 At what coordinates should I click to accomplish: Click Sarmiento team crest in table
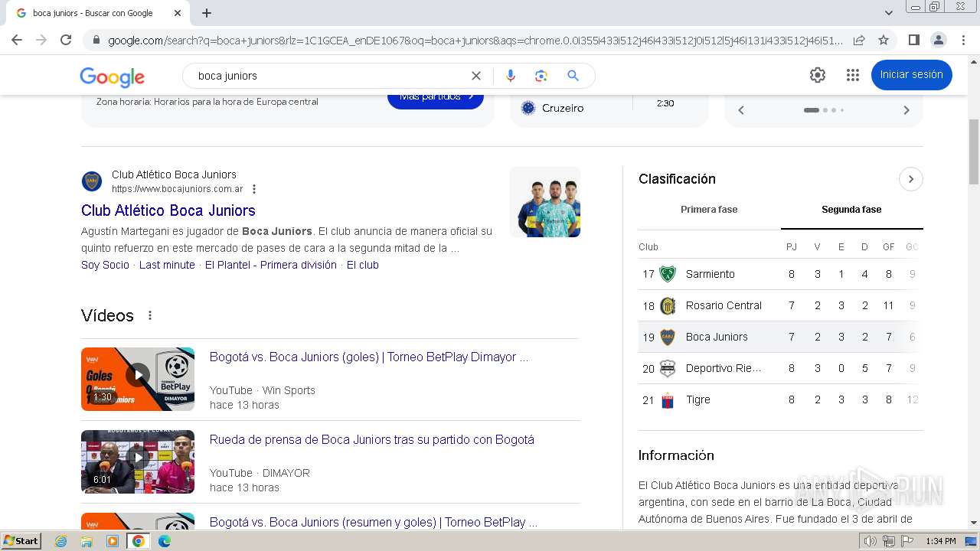668,274
